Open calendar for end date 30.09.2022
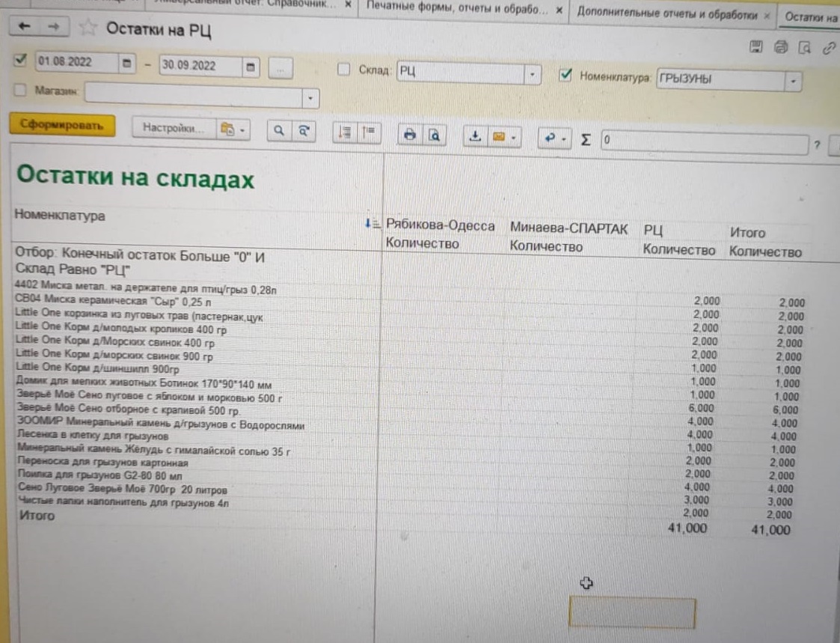Image resolution: width=840 pixels, height=643 pixels. pos(251,67)
